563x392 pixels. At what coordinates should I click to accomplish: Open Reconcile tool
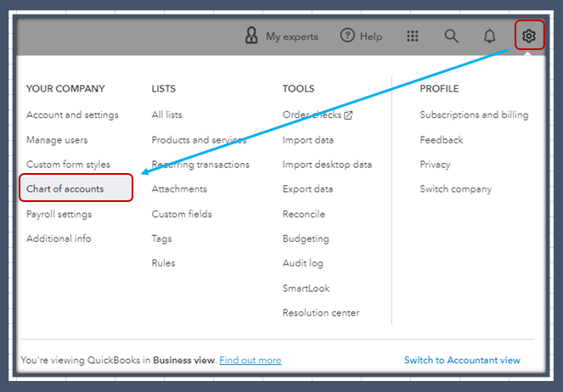[303, 214]
